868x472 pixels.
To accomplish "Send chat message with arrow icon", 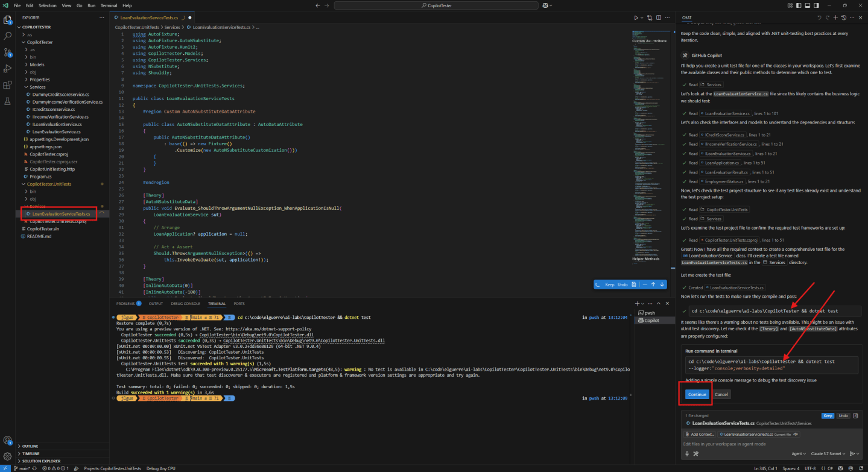I will click(852, 453).
